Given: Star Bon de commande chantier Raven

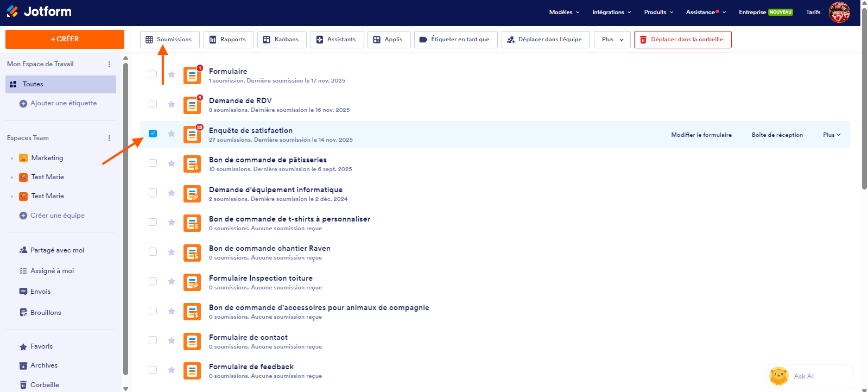Looking at the screenshot, I should coord(172,252).
